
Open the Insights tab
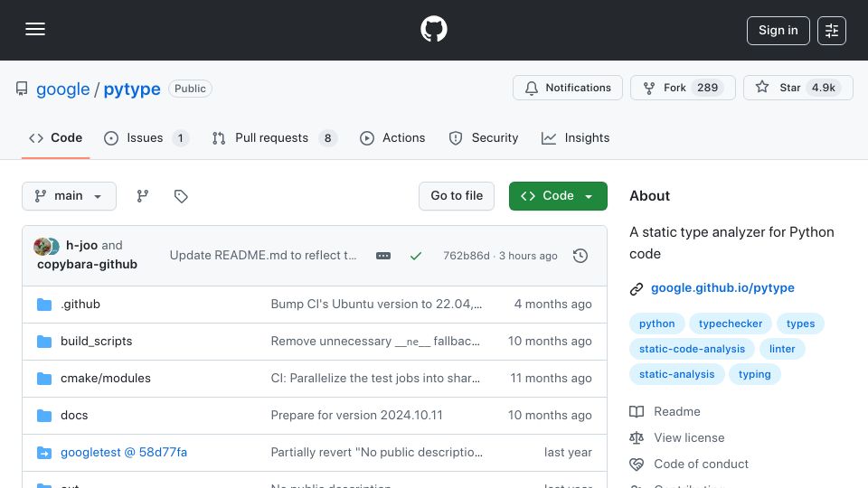pos(575,137)
